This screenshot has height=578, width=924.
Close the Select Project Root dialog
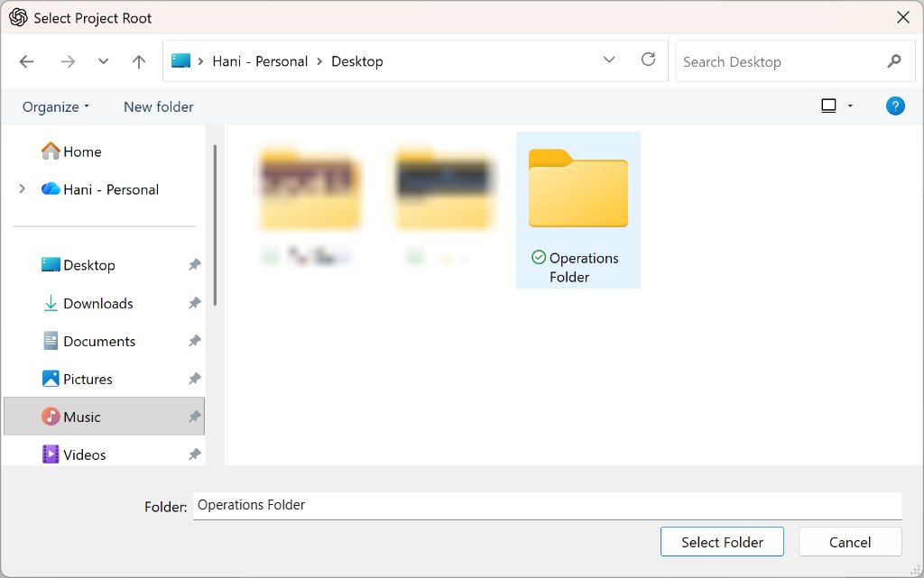pyautogui.click(x=902, y=17)
